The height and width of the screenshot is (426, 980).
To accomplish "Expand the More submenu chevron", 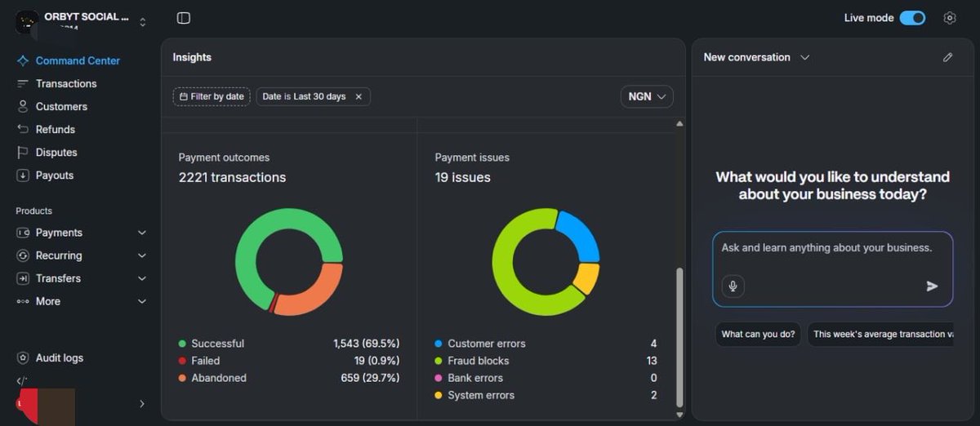I will pyautogui.click(x=142, y=301).
